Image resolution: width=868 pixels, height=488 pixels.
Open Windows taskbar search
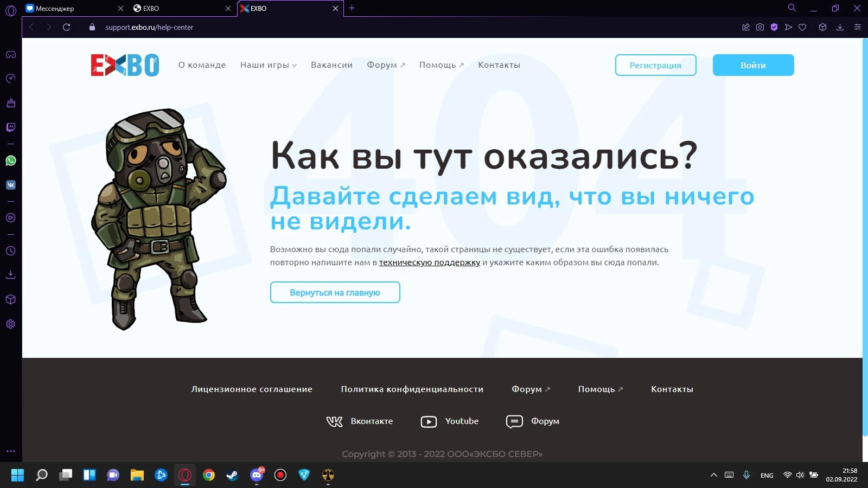42,476
